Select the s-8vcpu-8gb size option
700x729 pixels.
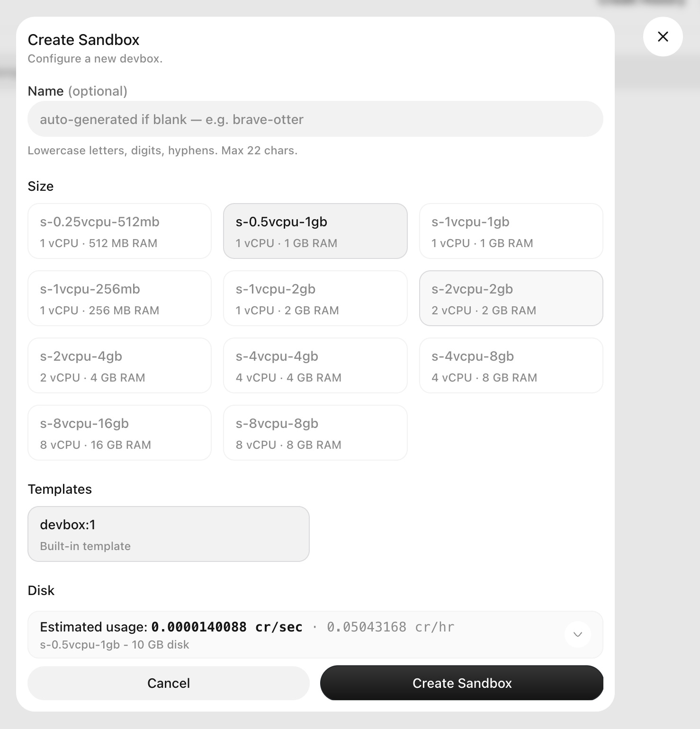point(315,433)
